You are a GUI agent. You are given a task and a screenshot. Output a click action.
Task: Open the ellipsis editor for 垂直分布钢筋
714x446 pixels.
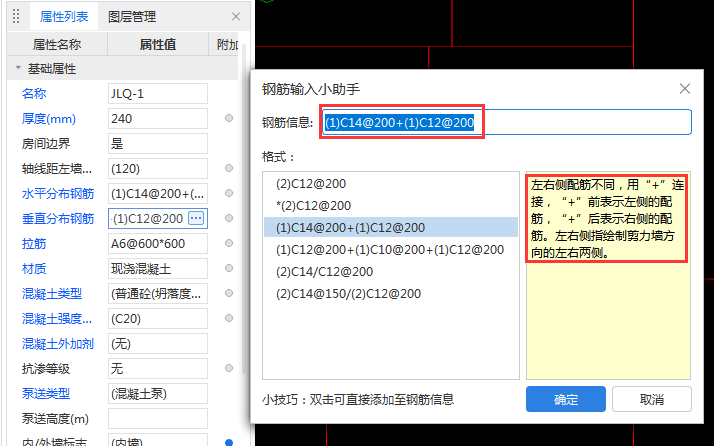(x=196, y=218)
